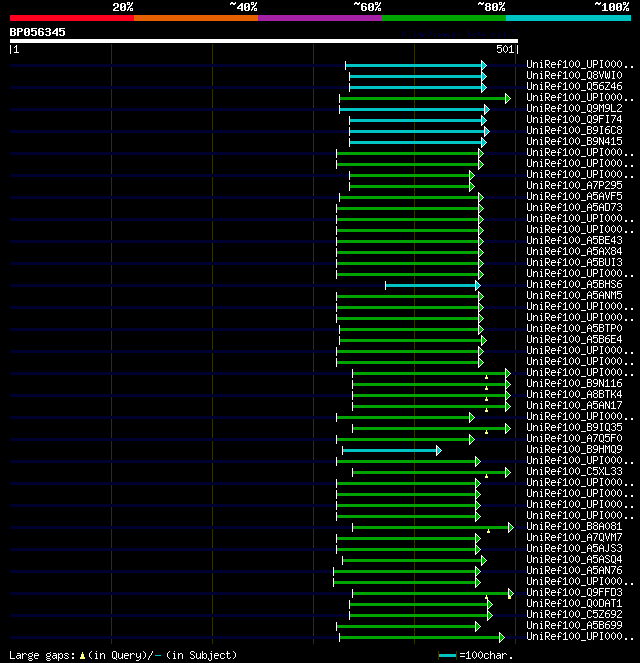640x663 pixels.
Task: Select the UniRef100_B8A081 hit label
Action: 574,526
